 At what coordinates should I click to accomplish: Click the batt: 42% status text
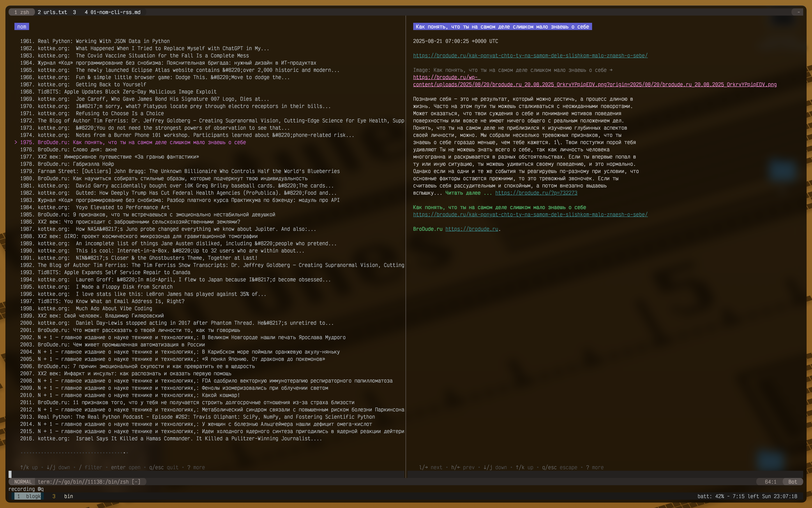point(711,496)
